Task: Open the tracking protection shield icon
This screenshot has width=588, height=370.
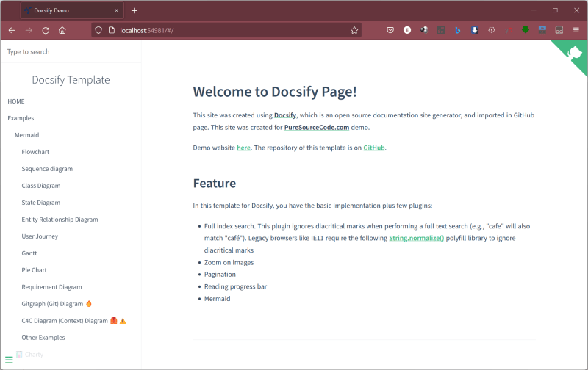Action: point(98,30)
